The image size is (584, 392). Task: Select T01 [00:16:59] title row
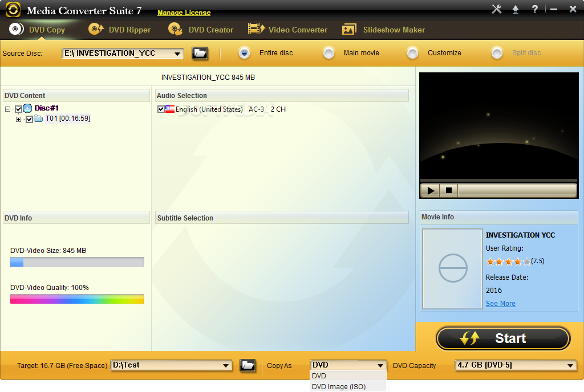click(68, 119)
